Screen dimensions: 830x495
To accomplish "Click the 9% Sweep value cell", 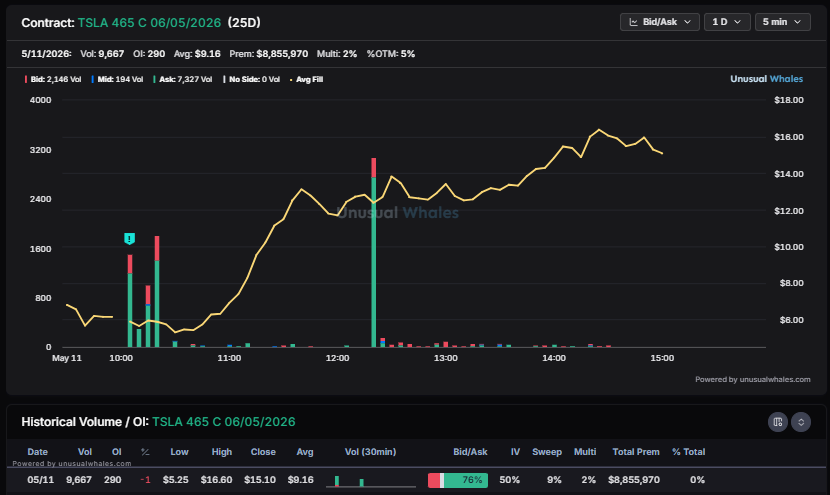I will coord(554,480).
